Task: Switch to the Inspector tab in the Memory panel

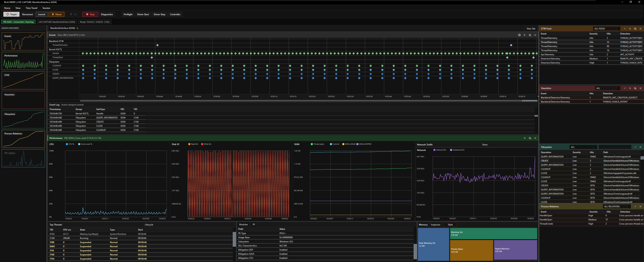Action: point(435,224)
